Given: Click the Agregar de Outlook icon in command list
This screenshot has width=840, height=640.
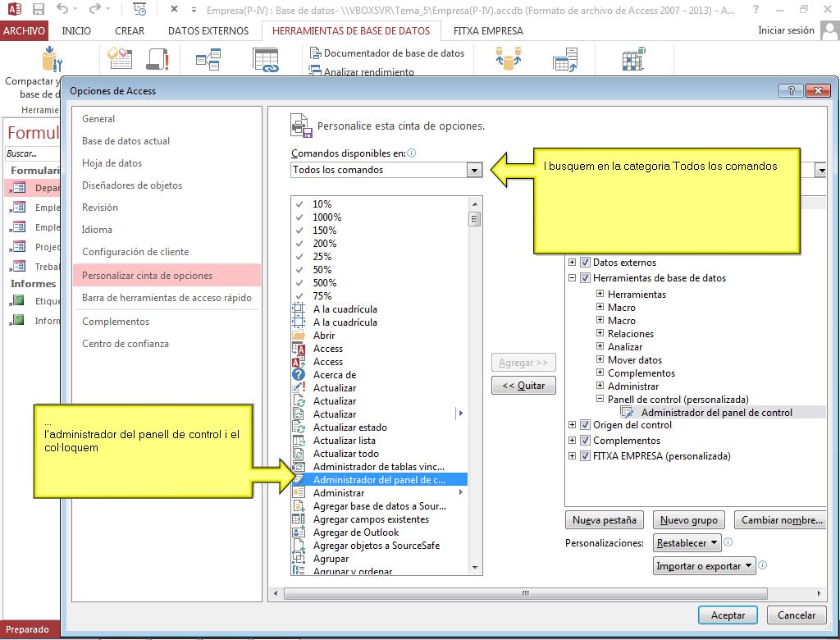Looking at the screenshot, I should (299, 533).
